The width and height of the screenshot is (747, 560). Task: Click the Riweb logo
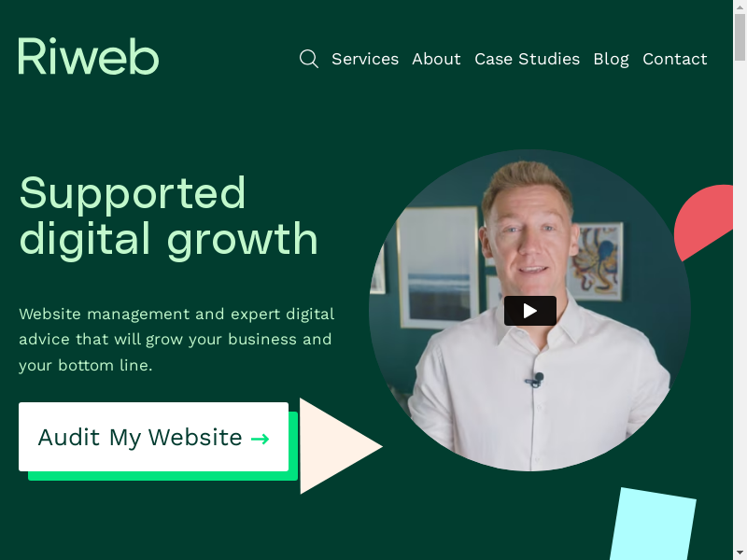89,56
